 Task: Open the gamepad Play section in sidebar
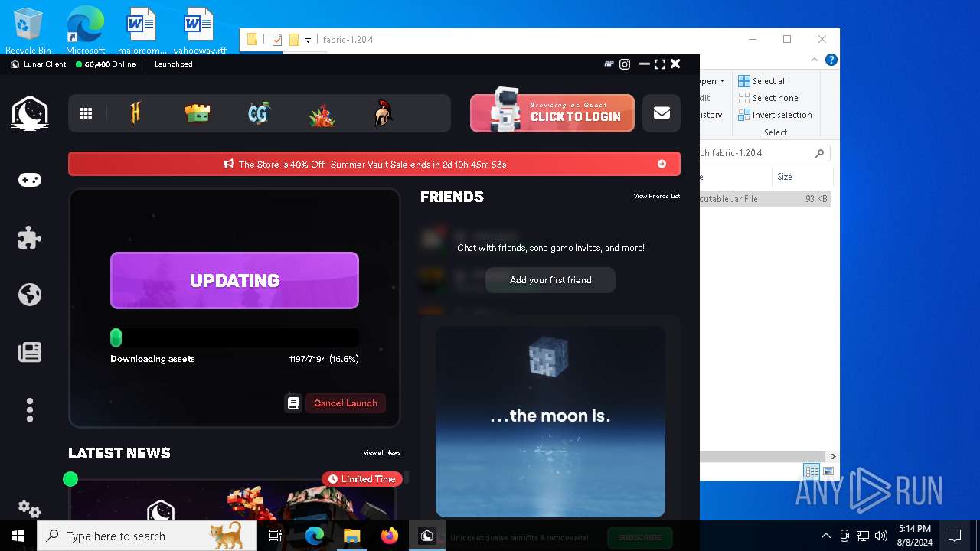point(30,180)
